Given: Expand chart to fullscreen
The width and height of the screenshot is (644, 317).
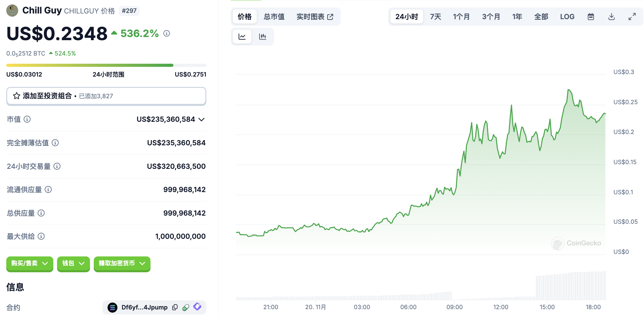Looking at the screenshot, I should [x=632, y=17].
